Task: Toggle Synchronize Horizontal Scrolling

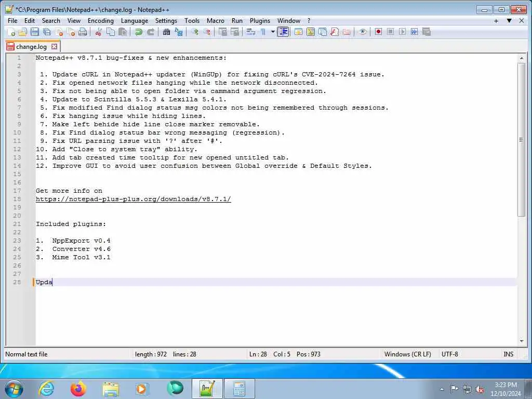Action: (235, 32)
